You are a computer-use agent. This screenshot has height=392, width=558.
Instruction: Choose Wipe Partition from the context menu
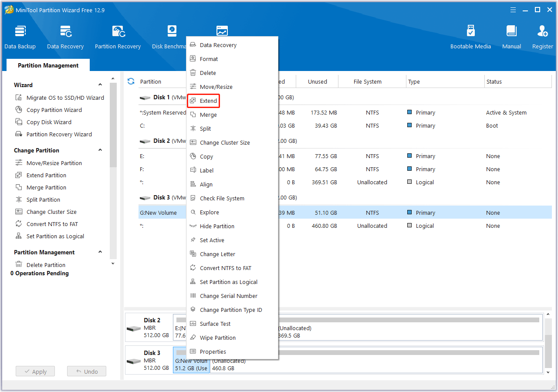[x=232, y=338]
